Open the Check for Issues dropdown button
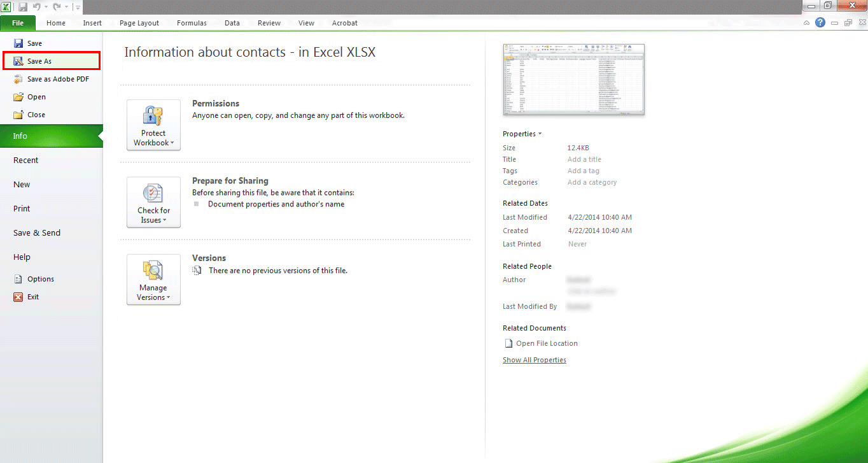 tap(153, 202)
